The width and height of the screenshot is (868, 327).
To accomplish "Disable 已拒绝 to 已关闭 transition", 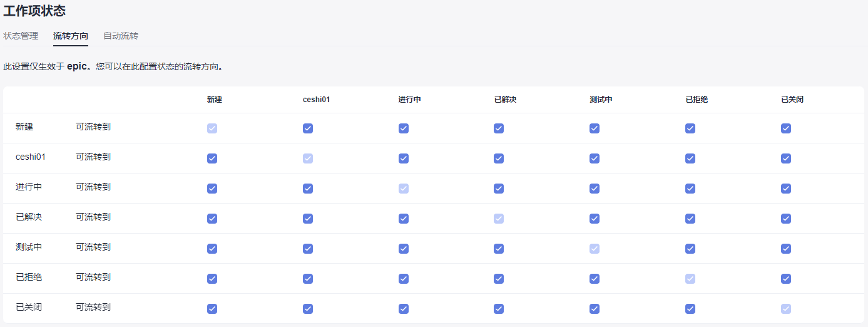I will click(786, 279).
